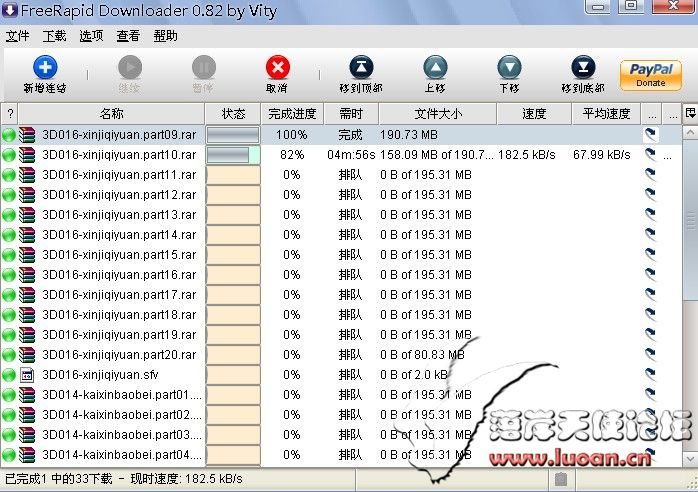Image resolution: width=698 pixels, height=492 pixels.
Task: Click empty progress bar of part11.rar
Action: coord(233,175)
